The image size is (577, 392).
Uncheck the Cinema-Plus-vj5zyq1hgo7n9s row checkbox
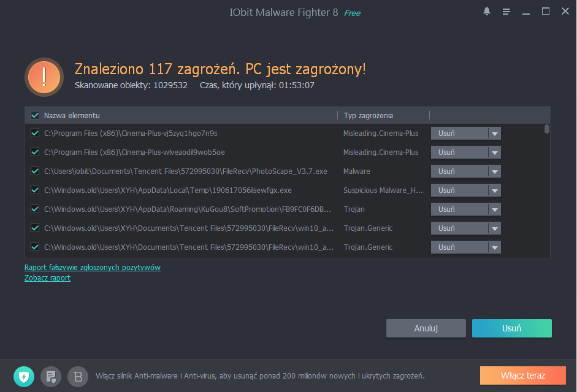(x=35, y=133)
